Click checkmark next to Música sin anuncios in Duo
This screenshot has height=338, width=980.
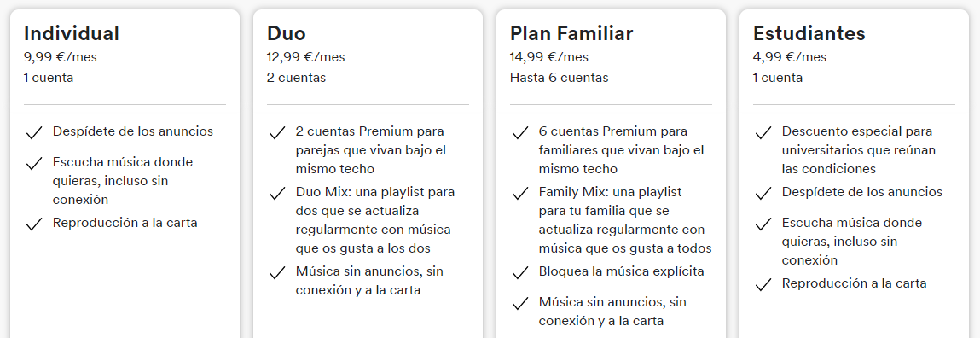(277, 273)
